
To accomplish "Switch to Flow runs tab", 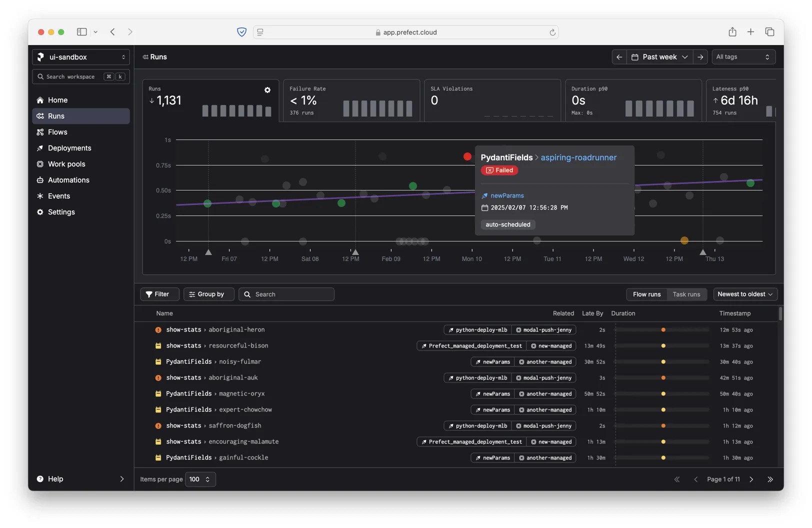I will [x=646, y=294].
